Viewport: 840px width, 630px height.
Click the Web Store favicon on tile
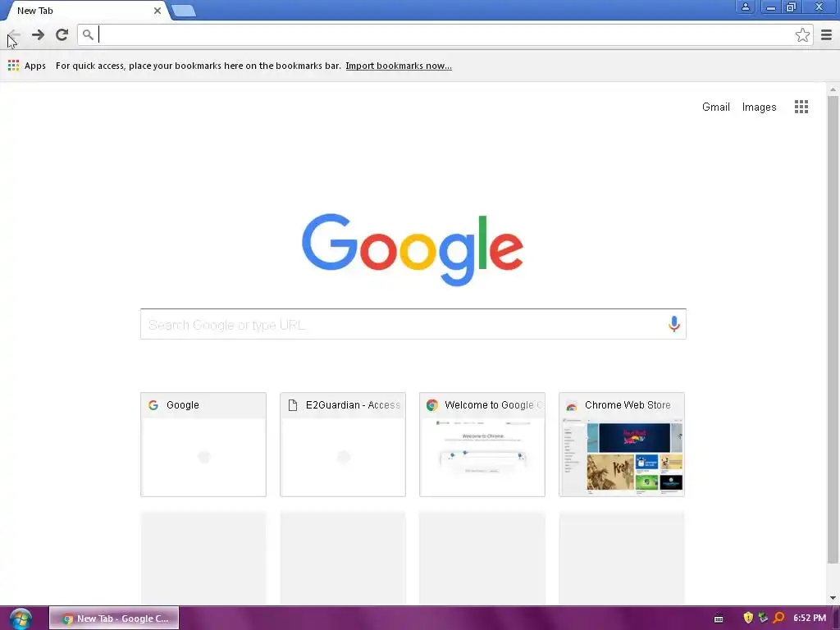[x=572, y=405]
